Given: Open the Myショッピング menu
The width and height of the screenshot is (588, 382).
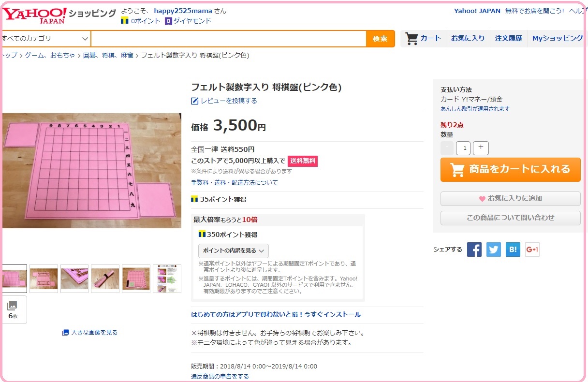Looking at the screenshot, I should tap(558, 38).
